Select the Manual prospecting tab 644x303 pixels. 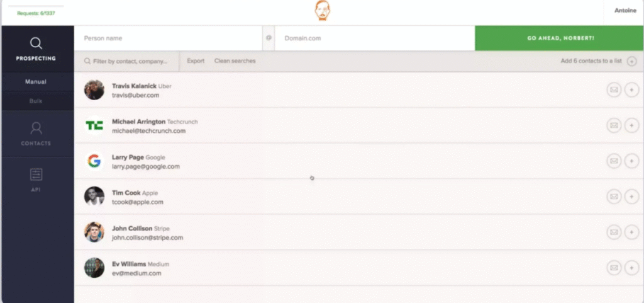click(36, 82)
